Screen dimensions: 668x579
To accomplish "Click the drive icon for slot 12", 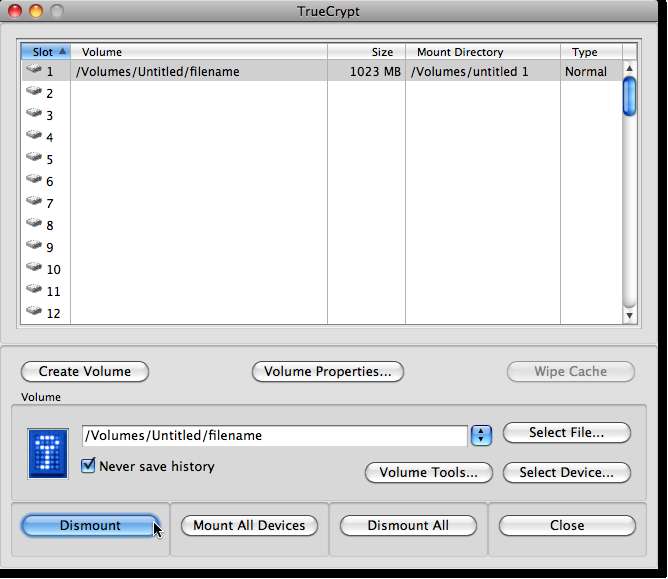I will (x=34, y=311).
